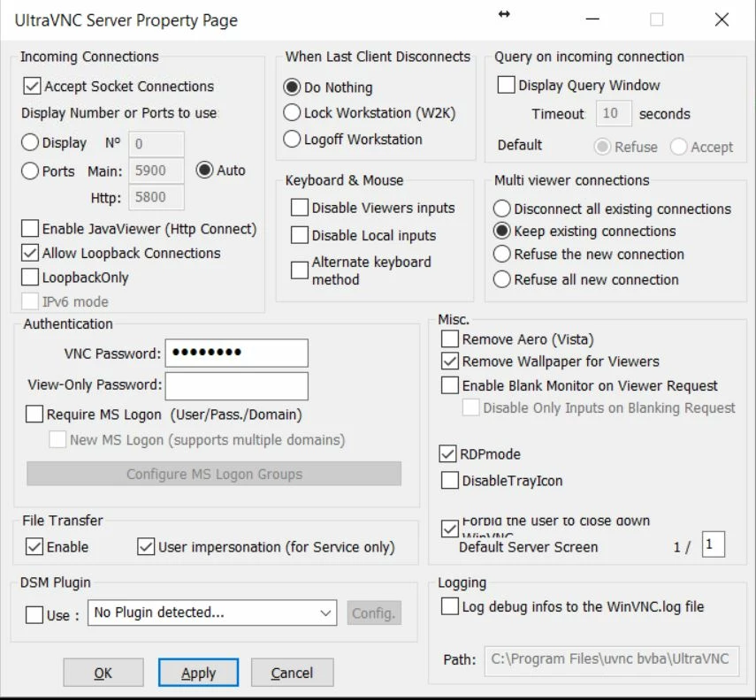Minimize the UltraVNC property window

(592, 19)
